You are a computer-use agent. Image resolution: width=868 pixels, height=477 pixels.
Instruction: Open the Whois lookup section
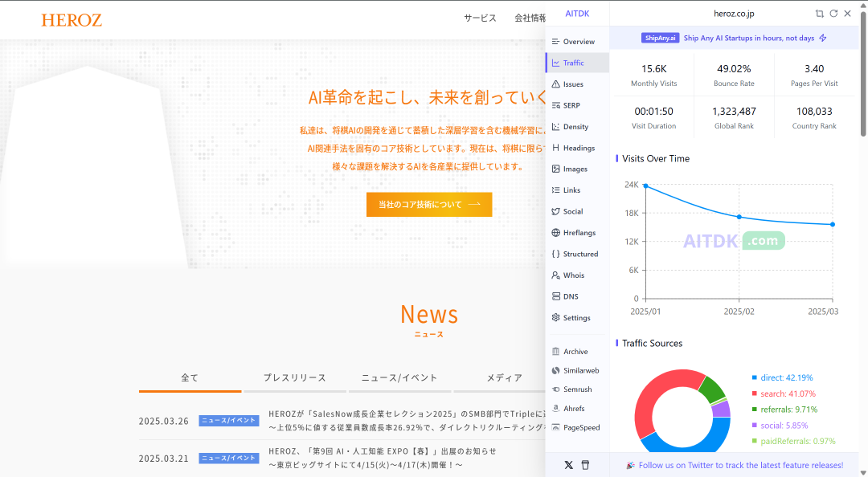[x=577, y=275]
